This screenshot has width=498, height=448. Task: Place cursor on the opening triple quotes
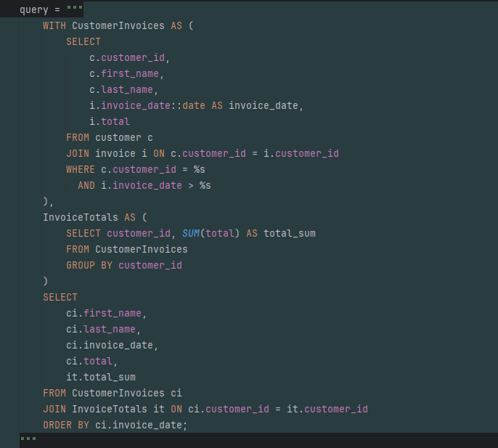(74, 10)
